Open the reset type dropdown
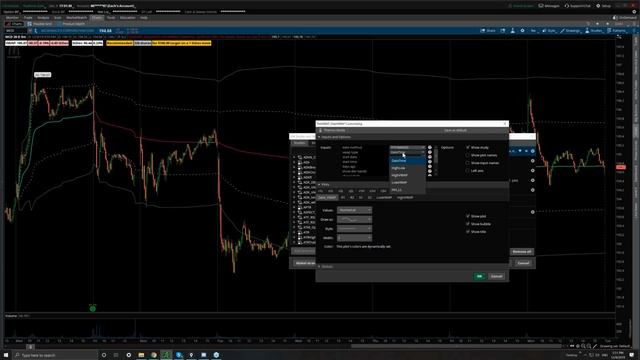This screenshot has height=360, width=640. 407,152
